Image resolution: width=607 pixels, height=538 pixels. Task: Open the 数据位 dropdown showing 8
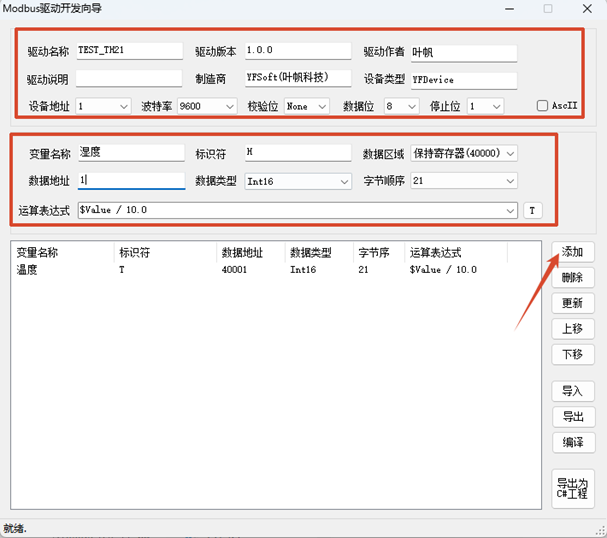coord(401,106)
